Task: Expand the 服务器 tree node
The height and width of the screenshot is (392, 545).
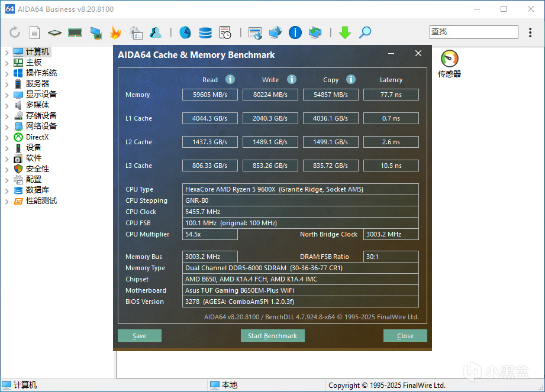Action: click(7, 84)
